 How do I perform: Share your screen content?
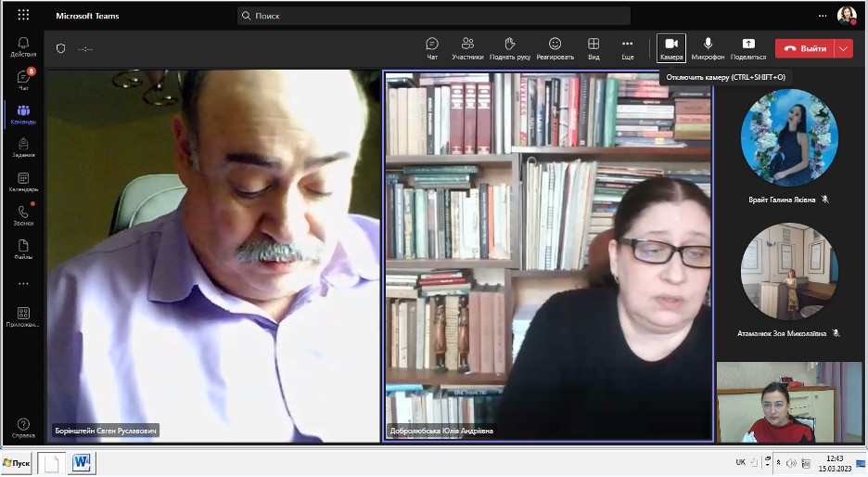tap(748, 47)
